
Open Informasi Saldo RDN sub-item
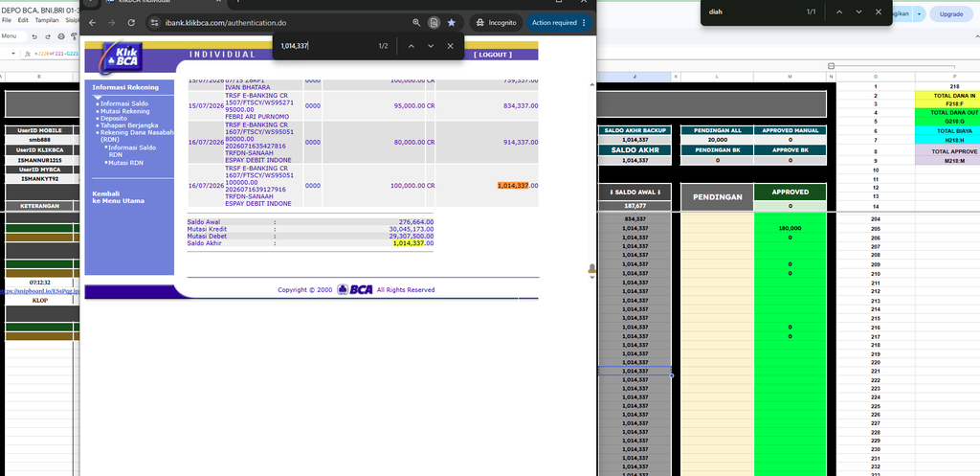[131, 150]
